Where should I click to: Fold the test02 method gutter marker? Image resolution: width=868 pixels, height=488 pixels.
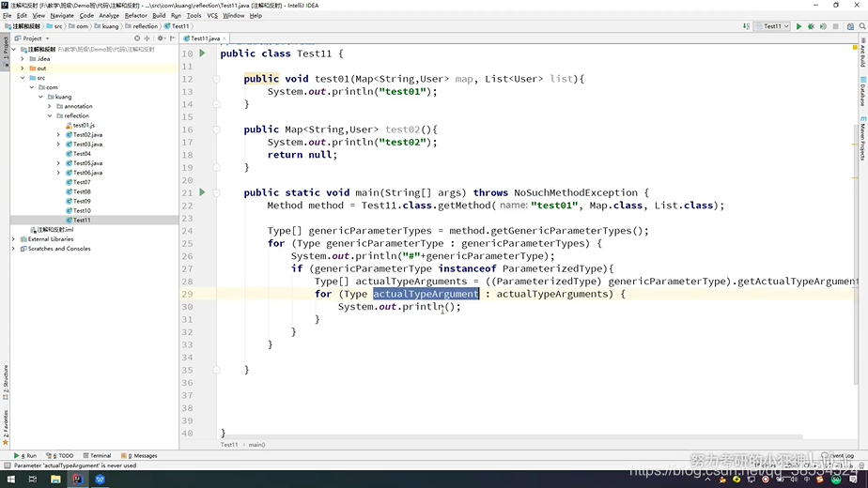tap(216, 130)
